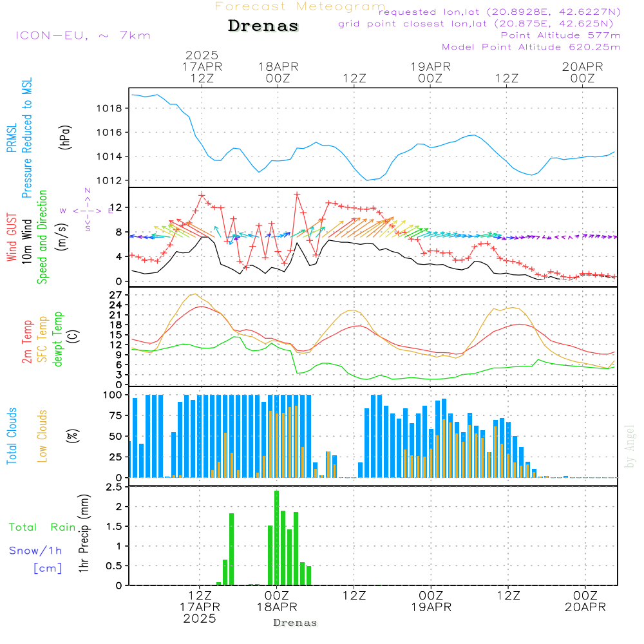Click the (C) temperature unit label
This screenshot has height=644, width=644.
click(73, 337)
